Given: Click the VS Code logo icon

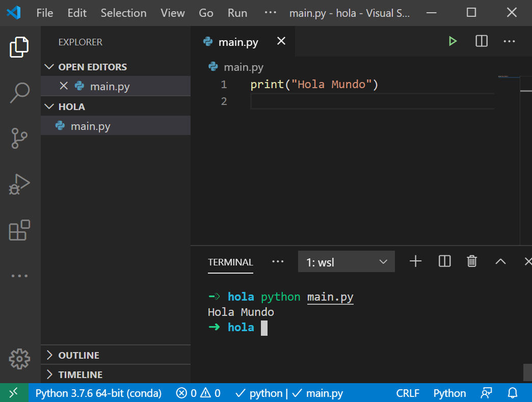Looking at the screenshot, I should [14, 13].
